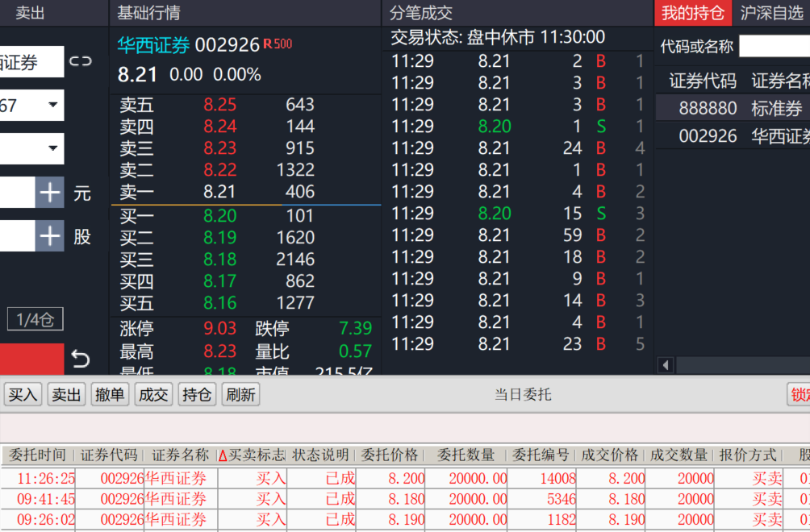Viewport: 810px width, 532px height.
Task: Click the 卖出 toolbar button
Action: pos(66,395)
